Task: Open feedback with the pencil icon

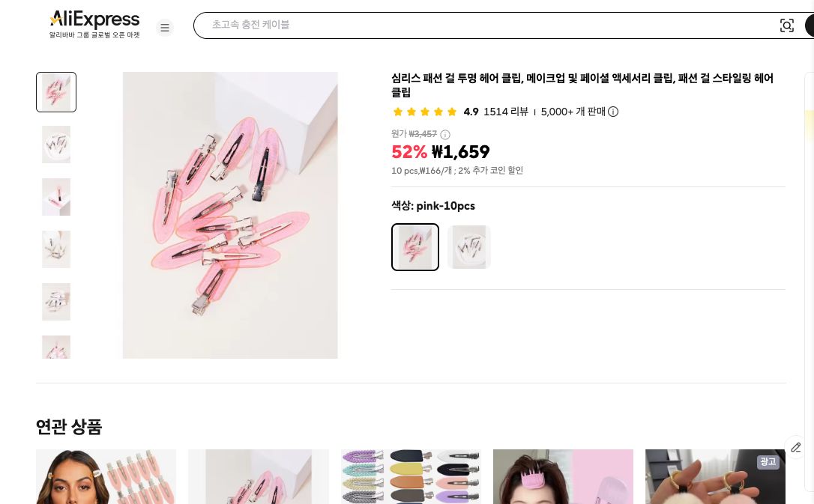Action: [x=796, y=448]
